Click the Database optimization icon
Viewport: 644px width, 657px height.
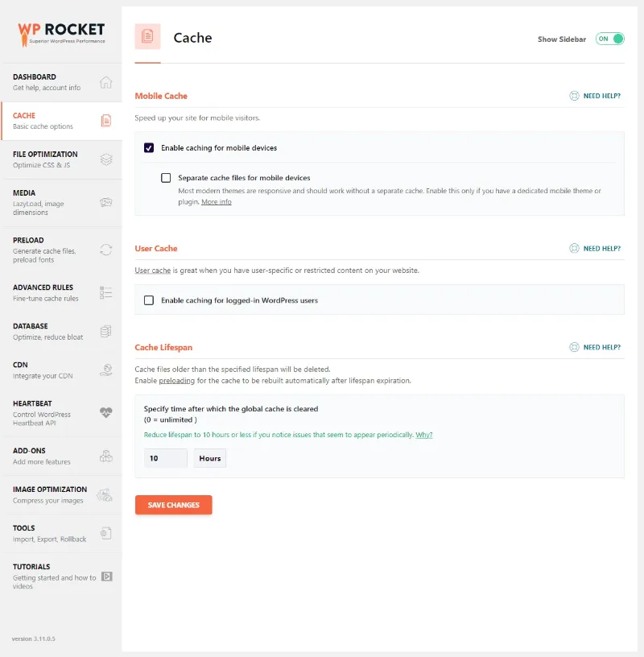(x=106, y=331)
